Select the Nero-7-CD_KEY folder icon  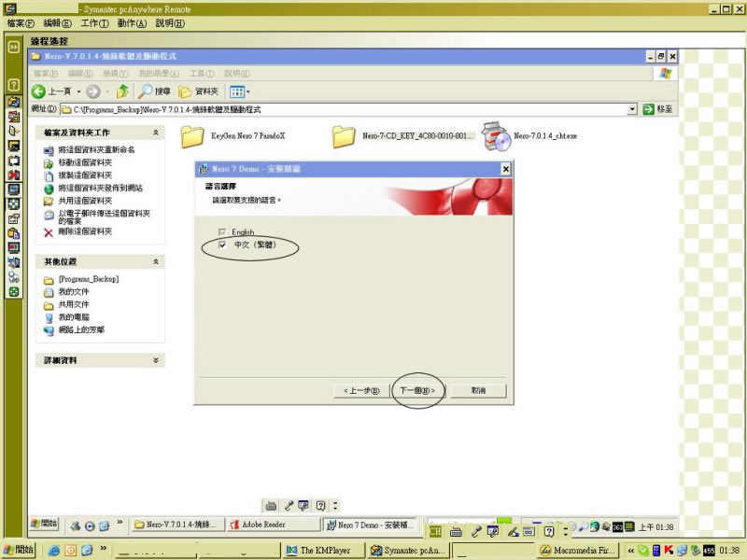pyautogui.click(x=345, y=136)
